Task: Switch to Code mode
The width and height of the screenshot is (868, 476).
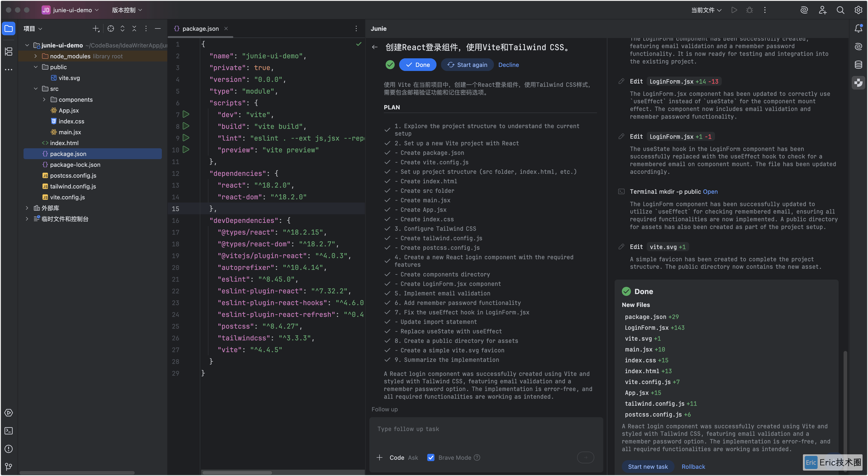Action: pyautogui.click(x=397, y=457)
